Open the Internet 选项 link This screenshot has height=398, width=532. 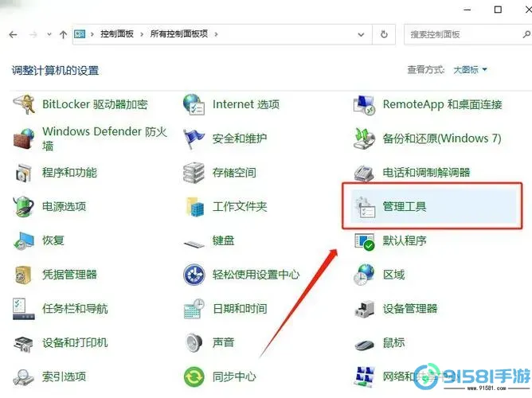[x=245, y=104]
